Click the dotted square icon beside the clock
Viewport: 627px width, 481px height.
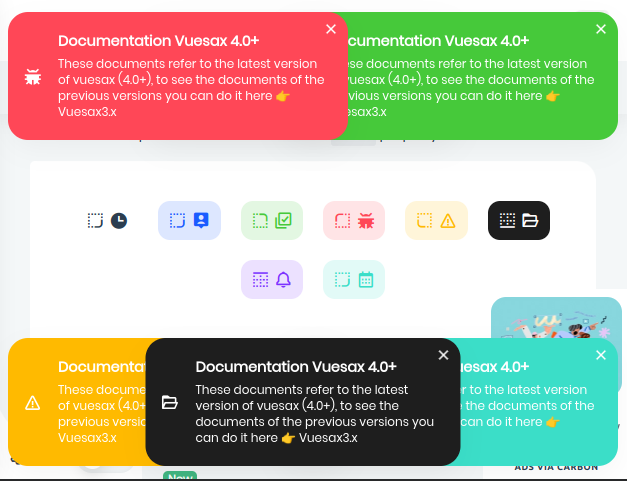coord(95,220)
